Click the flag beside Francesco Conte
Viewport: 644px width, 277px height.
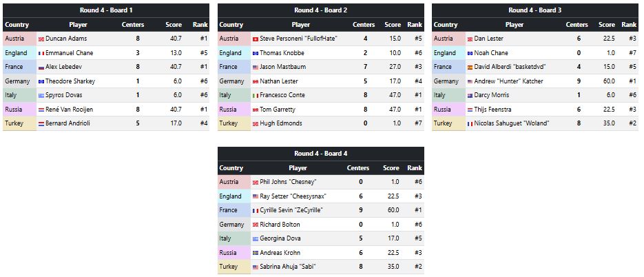pyautogui.click(x=256, y=95)
